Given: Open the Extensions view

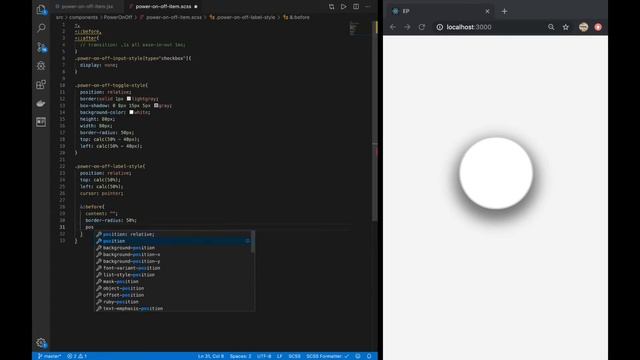Looking at the screenshot, I should 41,84.
